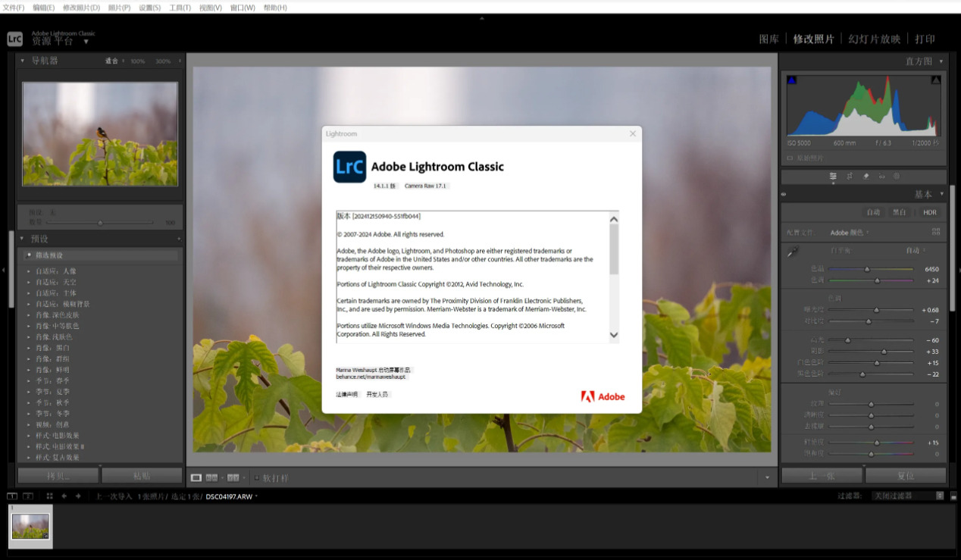961x560 pixels.
Task: Click the plus icon on Presets panel
Action: (x=179, y=239)
